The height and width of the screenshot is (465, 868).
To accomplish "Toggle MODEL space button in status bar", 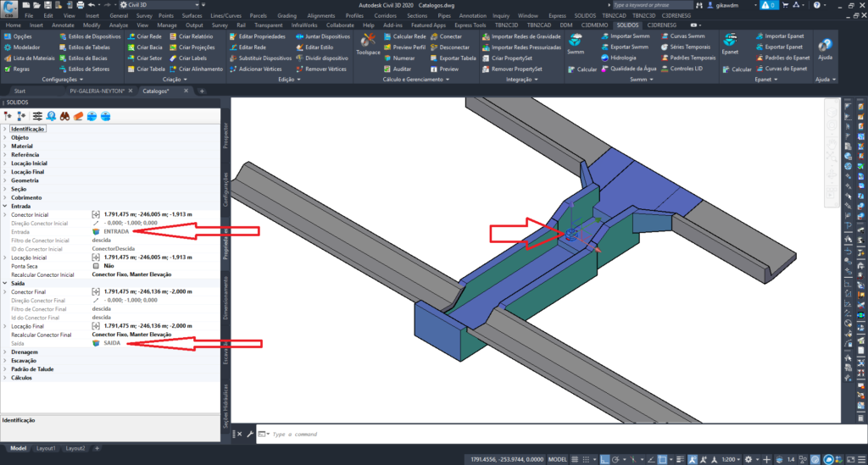I will click(558, 458).
